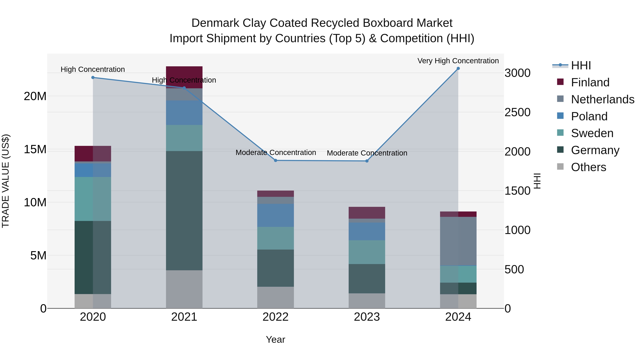Select the Sweden segment in 2023 bar

[x=367, y=252]
